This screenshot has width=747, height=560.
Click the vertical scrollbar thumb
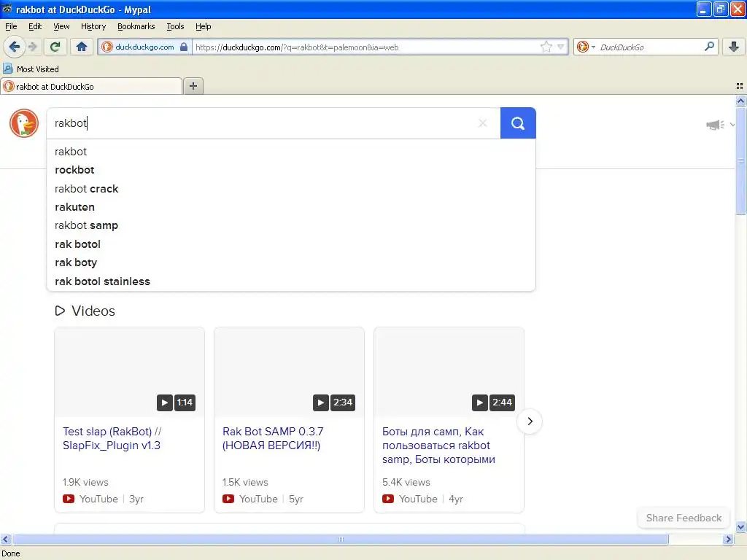click(740, 161)
